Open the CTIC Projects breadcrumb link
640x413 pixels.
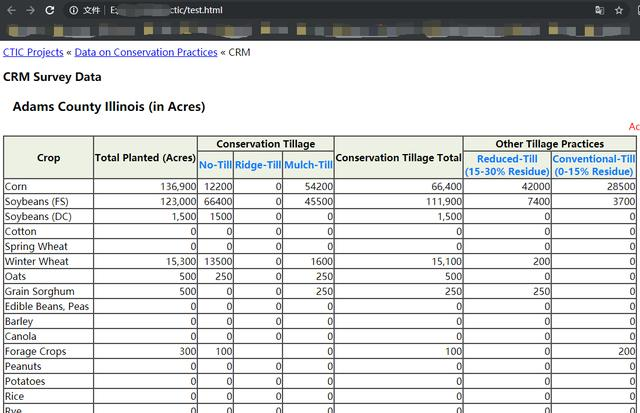[x=33, y=52]
